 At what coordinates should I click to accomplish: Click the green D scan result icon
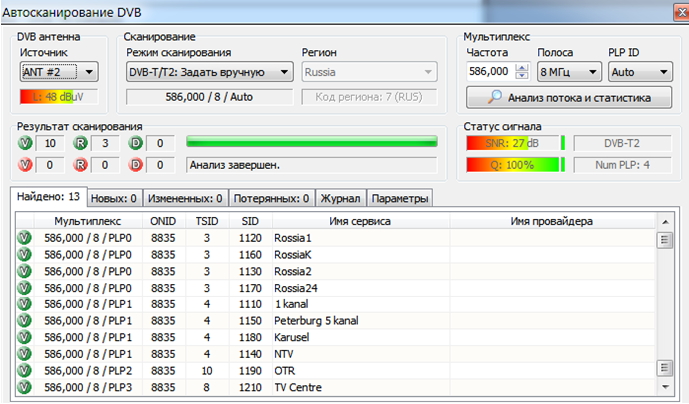point(135,144)
